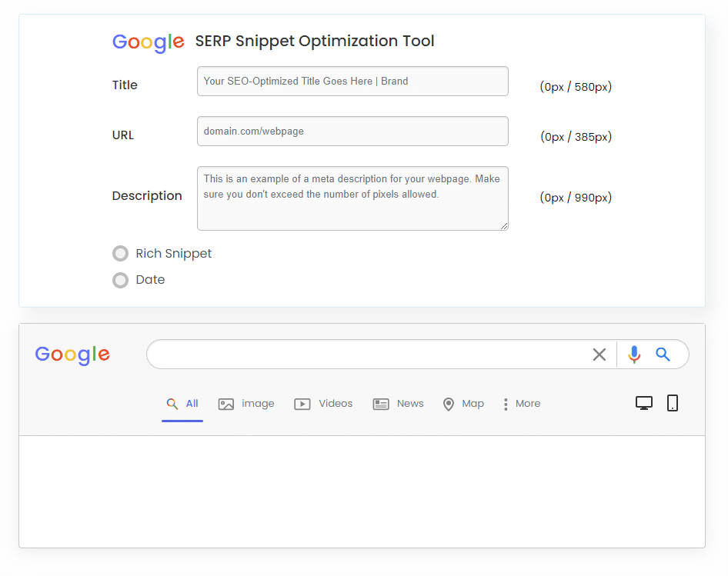
Task: Grab the Description textarea resize handle
Action: [504, 226]
